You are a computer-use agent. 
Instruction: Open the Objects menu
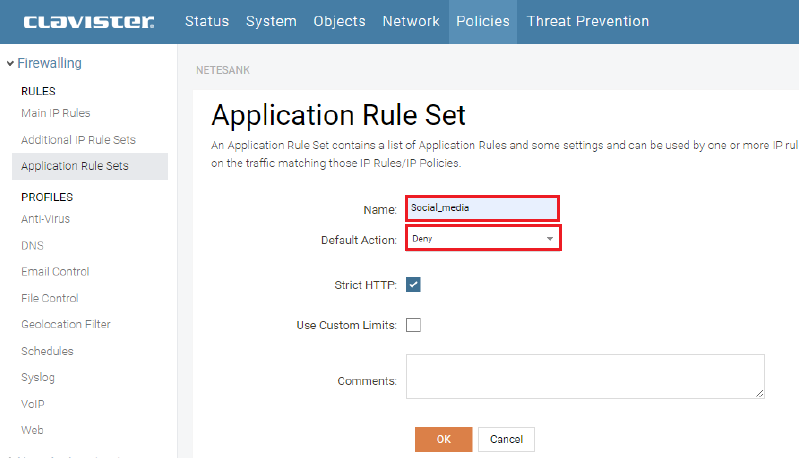tap(339, 21)
